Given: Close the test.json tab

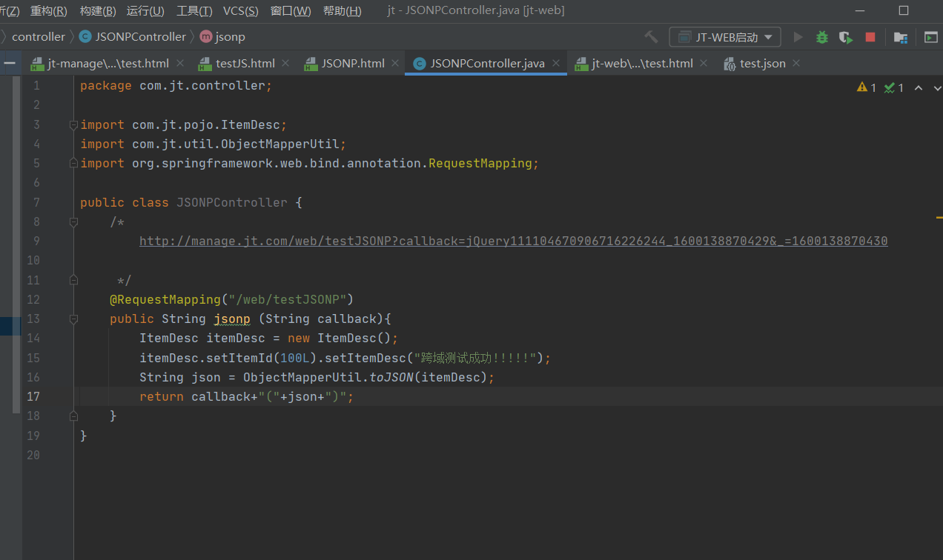Looking at the screenshot, I should click(796, 63).
